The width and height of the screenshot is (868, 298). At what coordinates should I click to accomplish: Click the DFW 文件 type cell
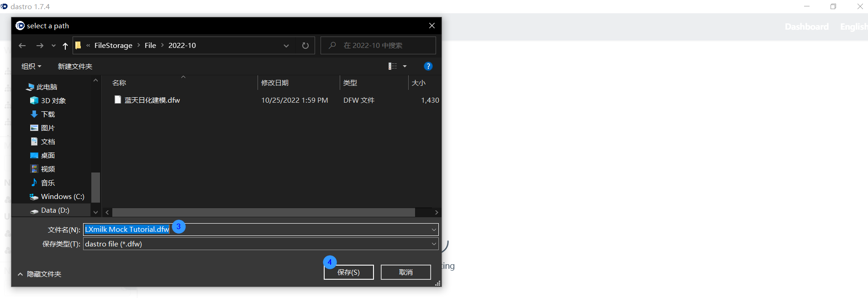pyautogui.click(x=359, y=100)
